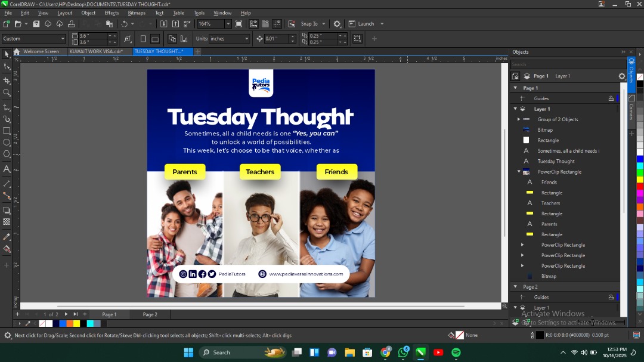The height and width of the screenshot is (362, 644).
Task: Select the Transparency checkerboard tool
Action: tap(7, 222)
